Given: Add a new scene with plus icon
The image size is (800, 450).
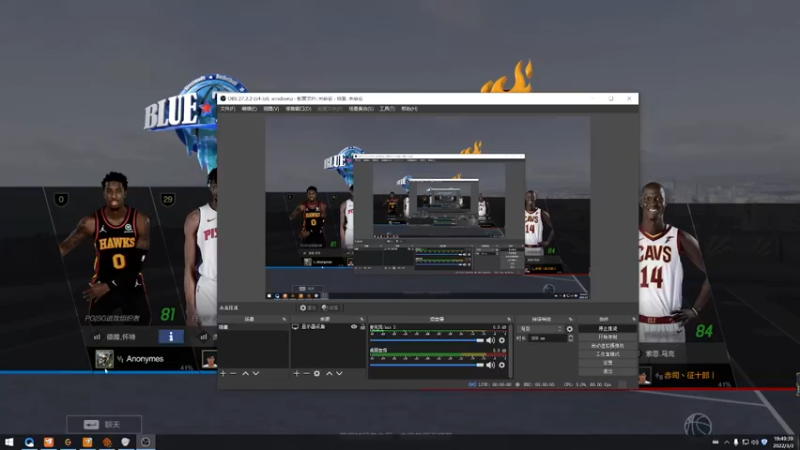Looking at the screenshot, I should 223,373.
